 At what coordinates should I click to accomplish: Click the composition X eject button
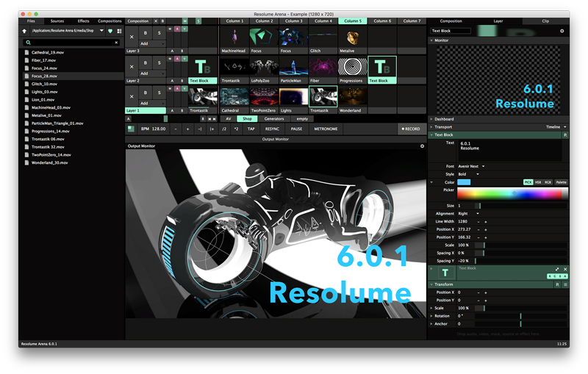coord(156,21)
